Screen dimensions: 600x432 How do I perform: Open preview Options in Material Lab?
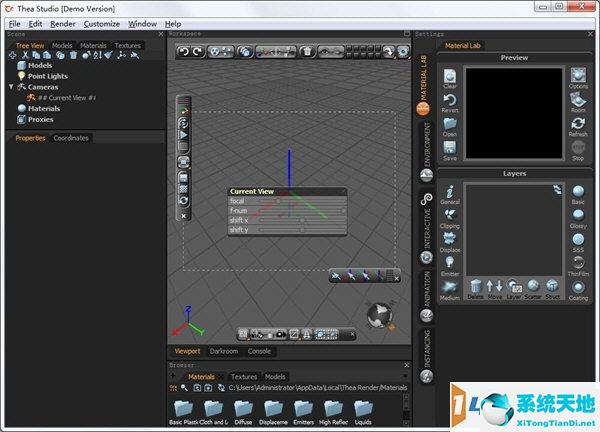tap(578, 78)
